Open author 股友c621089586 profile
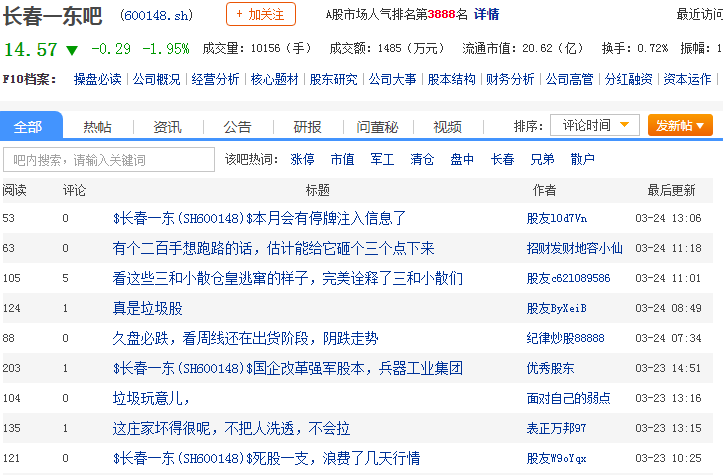The image size is (723, 475). tap(569, 278)
